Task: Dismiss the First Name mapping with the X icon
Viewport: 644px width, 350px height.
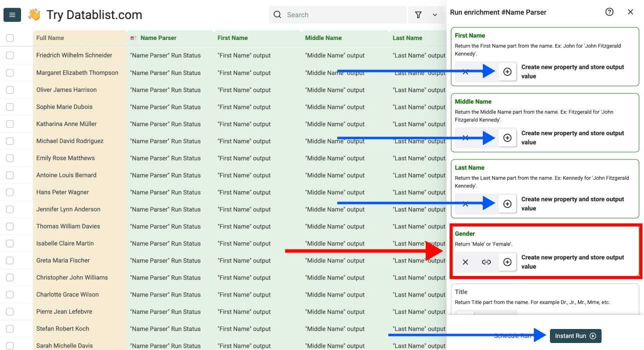Action: 465,71
